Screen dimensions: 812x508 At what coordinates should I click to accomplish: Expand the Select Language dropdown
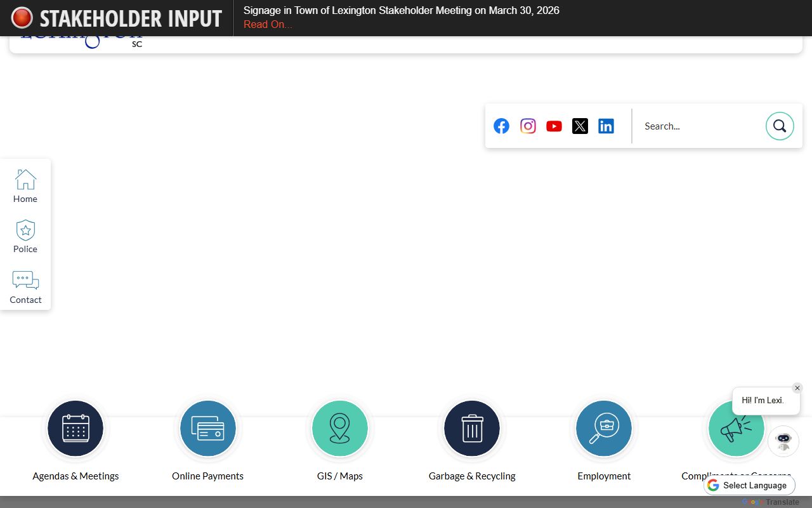(x=750, y=485)
